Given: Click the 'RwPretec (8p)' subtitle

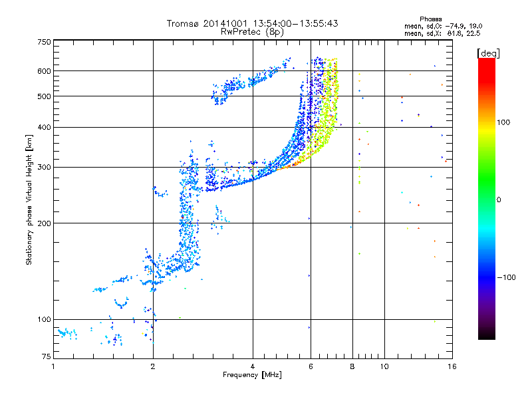Looking at the screenshot, I should pos(252,32).
